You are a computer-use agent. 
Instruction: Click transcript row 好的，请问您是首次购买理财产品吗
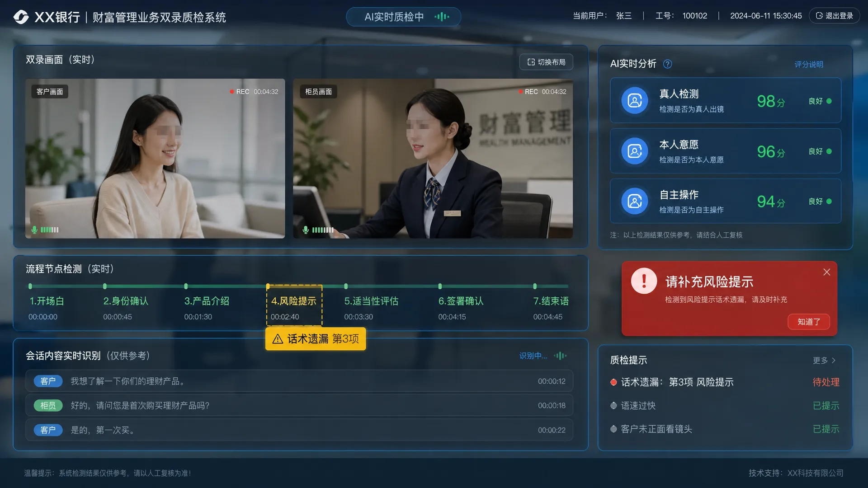pos(299,405)
